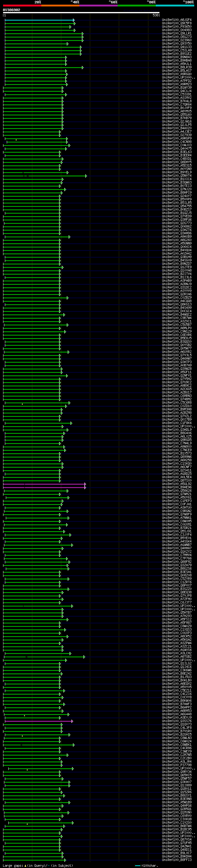The height and width of the screenshot is (868, 197).
Task: Select the AV386902 query name label
Action: [11, 10]
